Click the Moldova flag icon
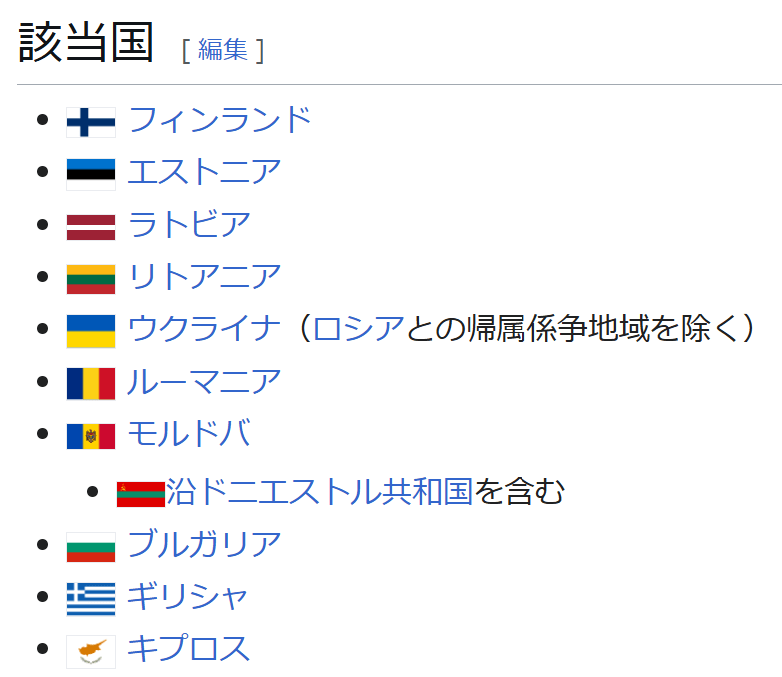This screenshot has height=677, width=782. pyautogui.click(x=91, y=435)
